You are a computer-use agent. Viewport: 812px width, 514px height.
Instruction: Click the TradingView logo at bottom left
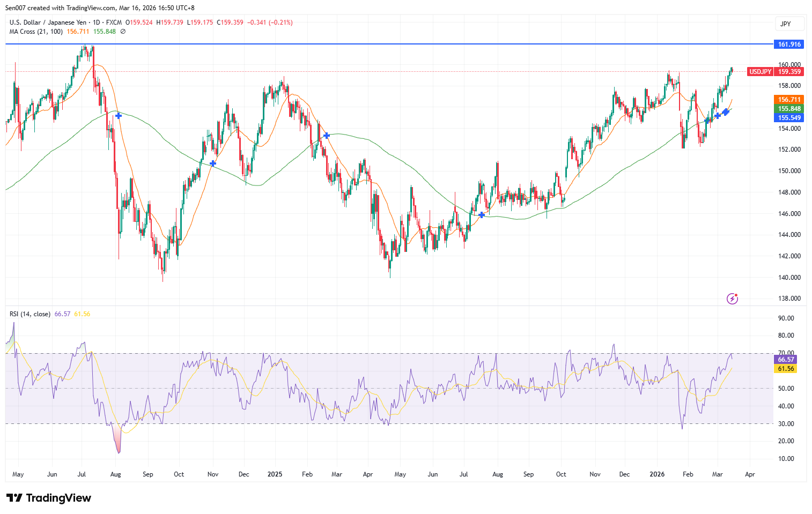coord(49,498)
